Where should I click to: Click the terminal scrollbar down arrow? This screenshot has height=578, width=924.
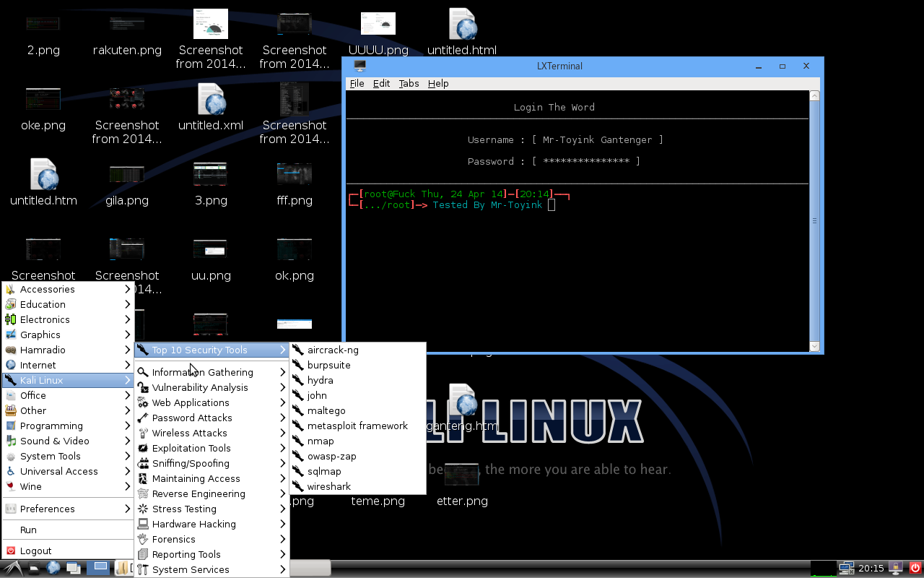coord(815,346)
